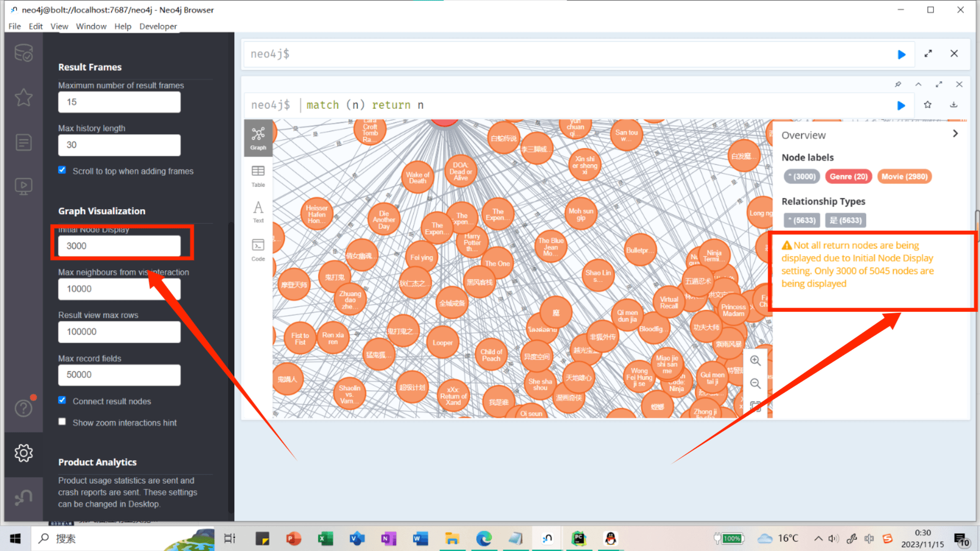980x551 pixels.
Task: Edit Maximum number of result frames field
Action: click(x=119, y=102)
